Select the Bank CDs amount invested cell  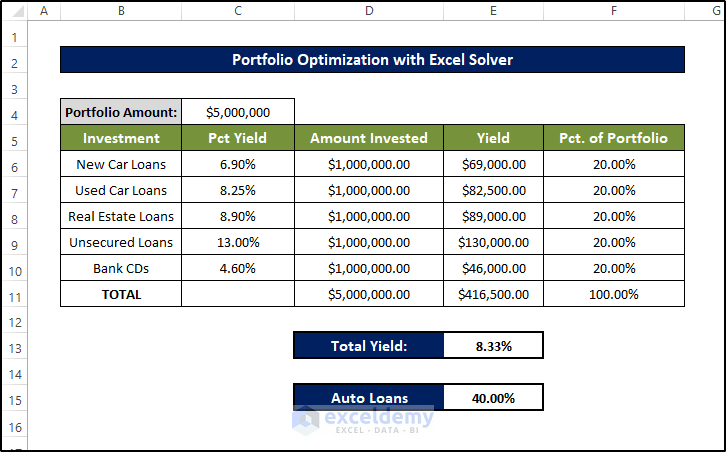369,269
